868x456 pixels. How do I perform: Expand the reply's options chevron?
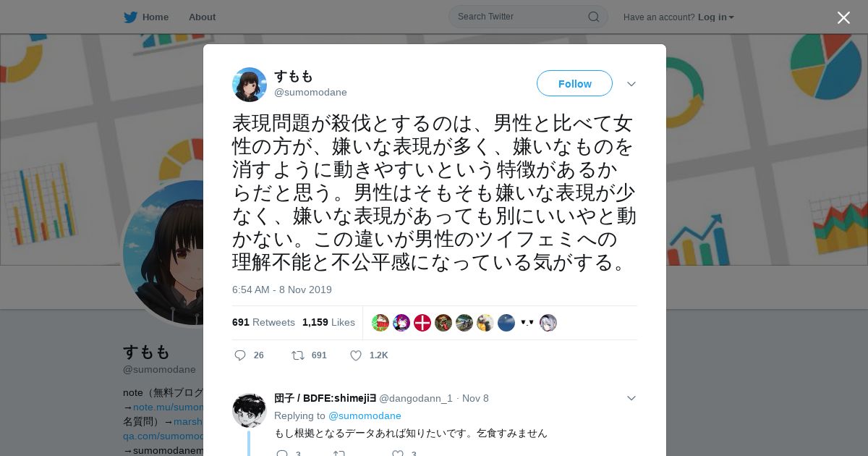click(631, 398)
